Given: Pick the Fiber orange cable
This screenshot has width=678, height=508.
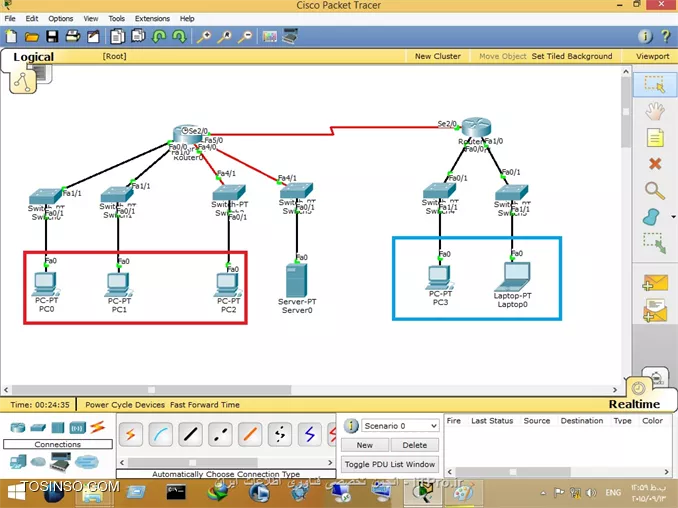Looking at the screenshot, I should [x=250, y=435].
